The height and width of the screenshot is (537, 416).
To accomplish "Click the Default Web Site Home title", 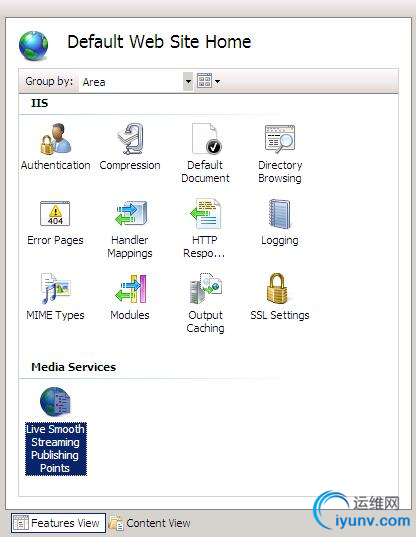I will coord(159,42).
